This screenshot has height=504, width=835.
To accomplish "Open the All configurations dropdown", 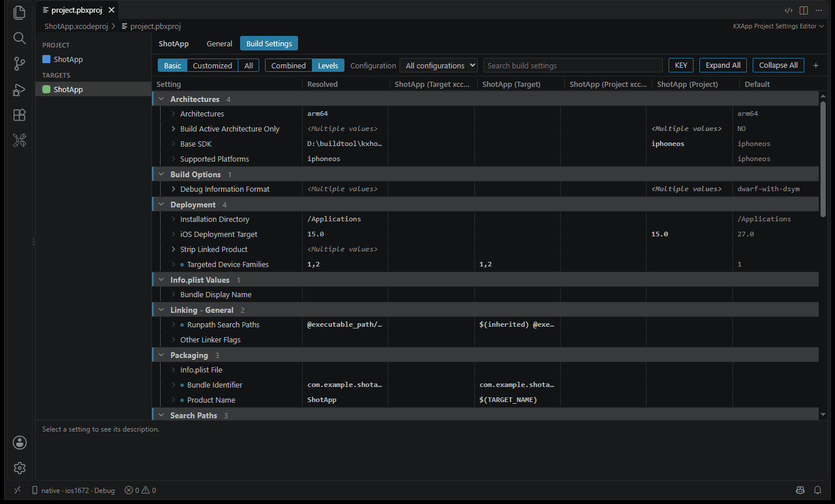I will [440, 65].
